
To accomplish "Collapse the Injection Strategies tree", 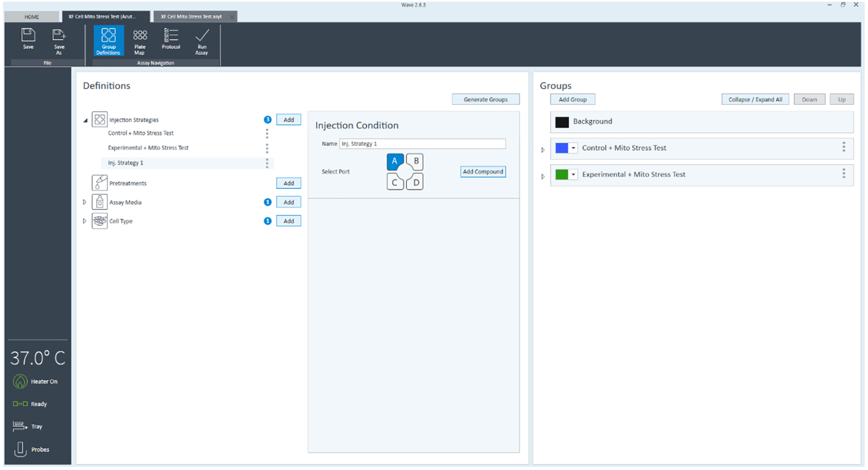I will (x=86, y=120).
